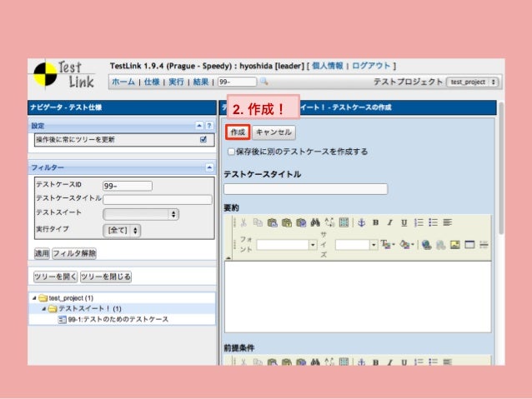
Task: Click 適用 filter button
Action: click(x=42, y=253)
